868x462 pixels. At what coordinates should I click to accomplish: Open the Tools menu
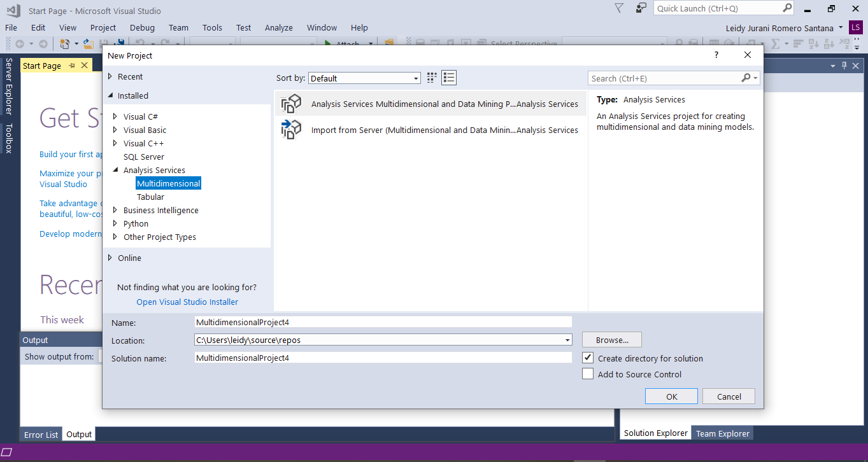[212, 27]
